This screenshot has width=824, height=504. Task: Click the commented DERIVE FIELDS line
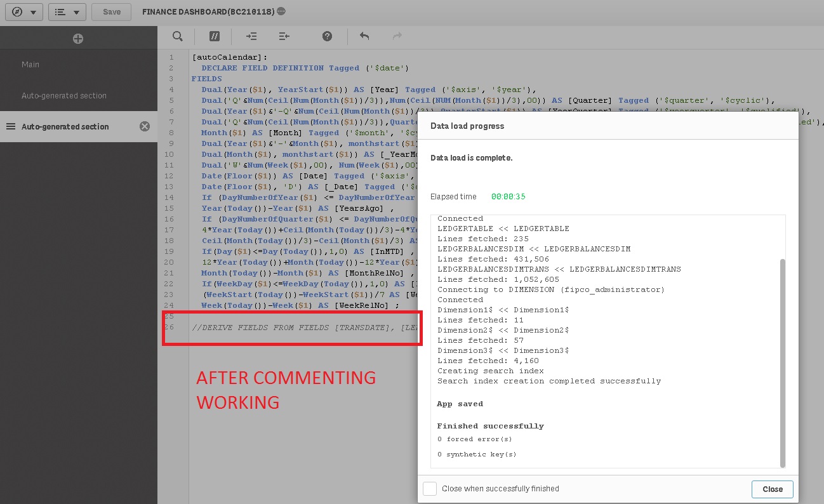(305, 328)
